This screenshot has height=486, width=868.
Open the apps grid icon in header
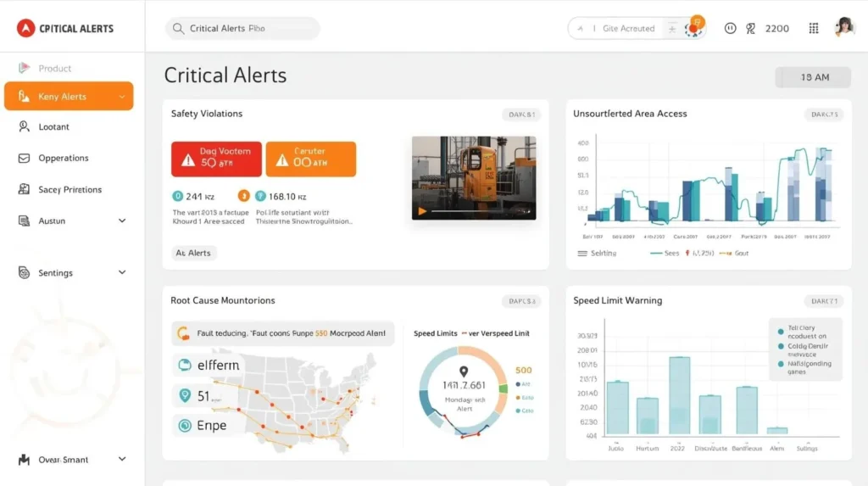click(x=814, y=28)
